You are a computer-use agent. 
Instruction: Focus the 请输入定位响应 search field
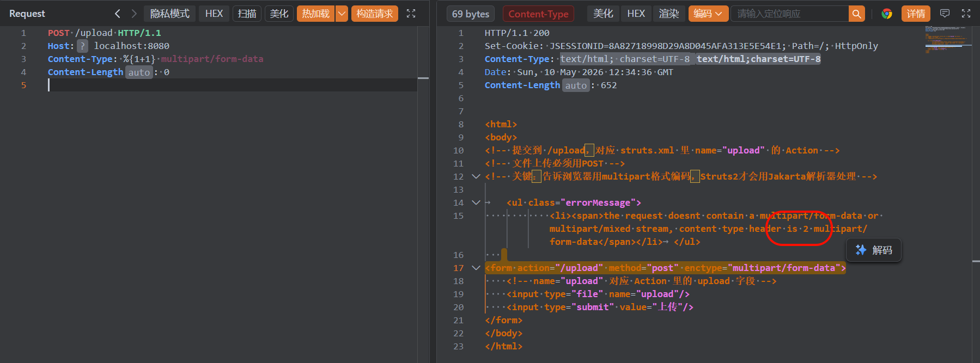click(x=790, y=14)
